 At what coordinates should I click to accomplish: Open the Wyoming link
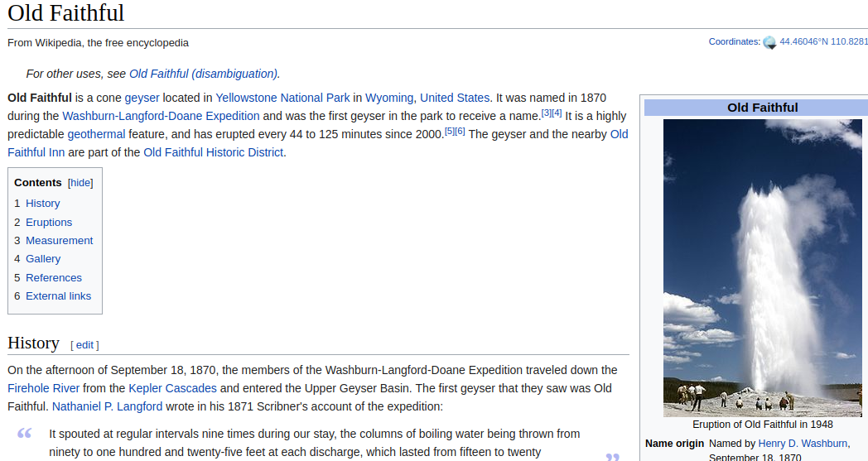coord(388,98)
